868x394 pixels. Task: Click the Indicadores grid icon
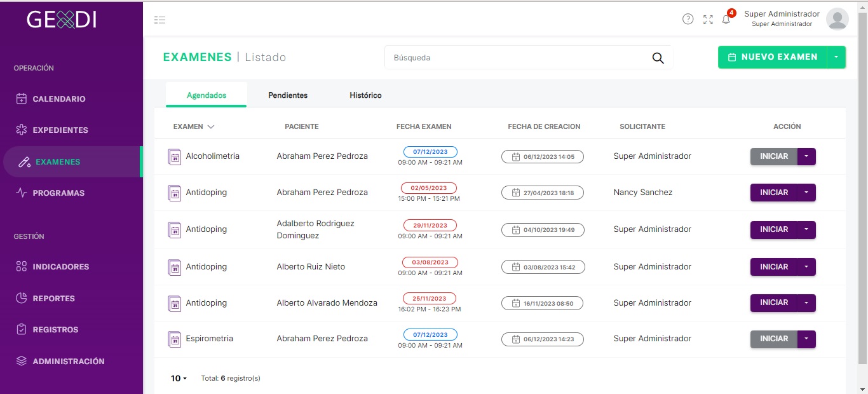(22, 266)
